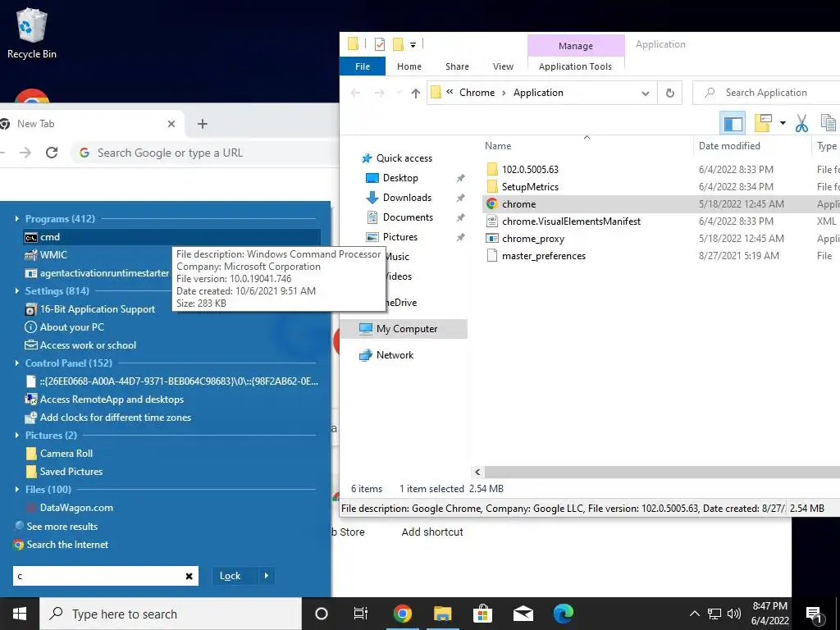Click See more results link
The image size is (840, 630).
point(56,527)
